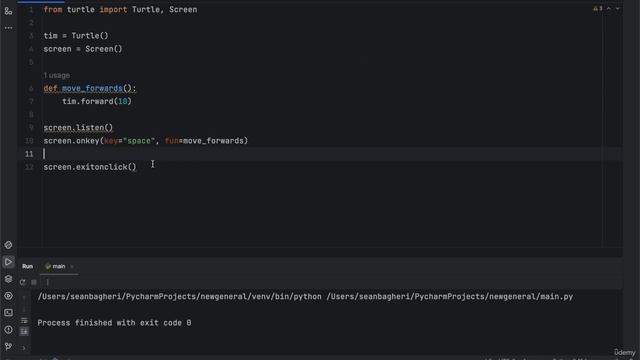This screenshot has width=640, height=360.
Task: Go to previous highlighted problem arrow
Action: coord(609,9)
